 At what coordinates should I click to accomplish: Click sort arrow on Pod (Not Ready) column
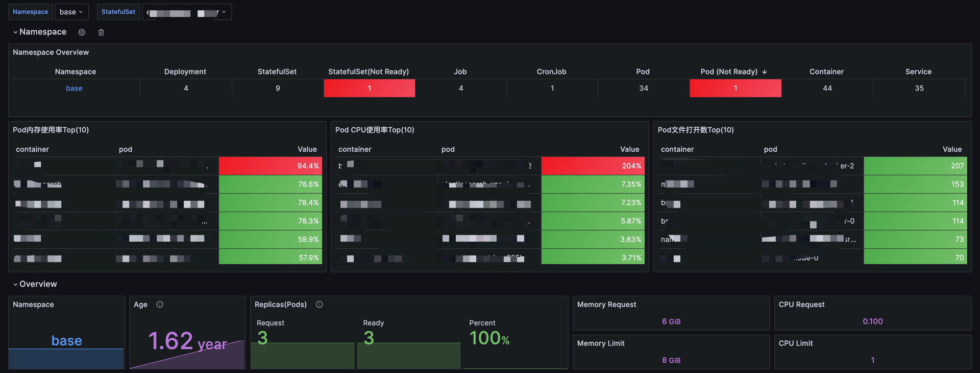(765, 72)
